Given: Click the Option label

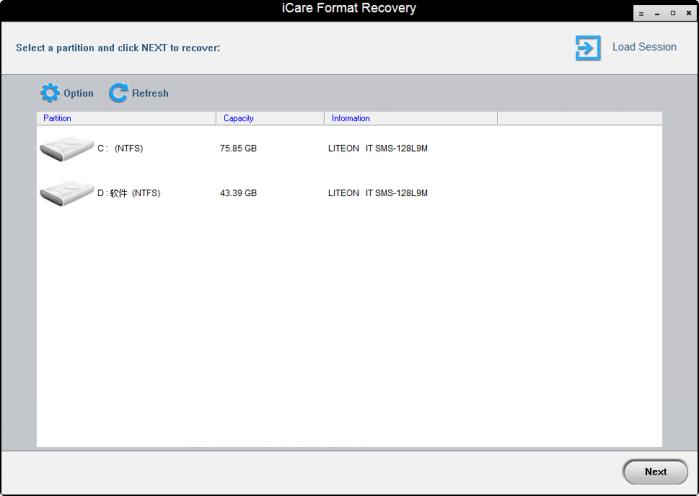Looking at the screenshot, I should coord(78,93).
